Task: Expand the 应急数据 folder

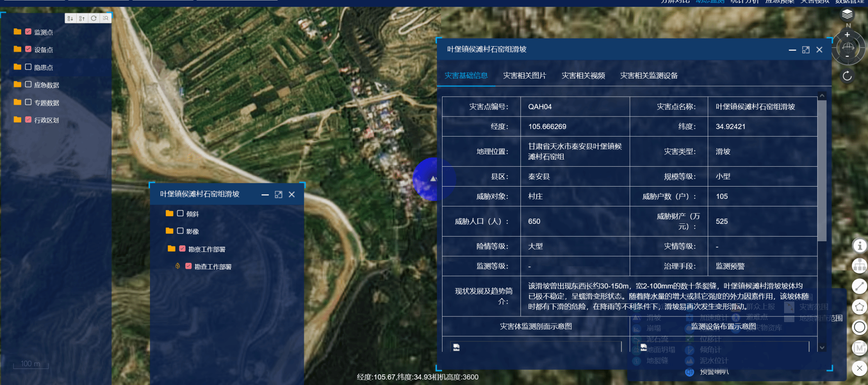Action: click(x=17, y=84)
